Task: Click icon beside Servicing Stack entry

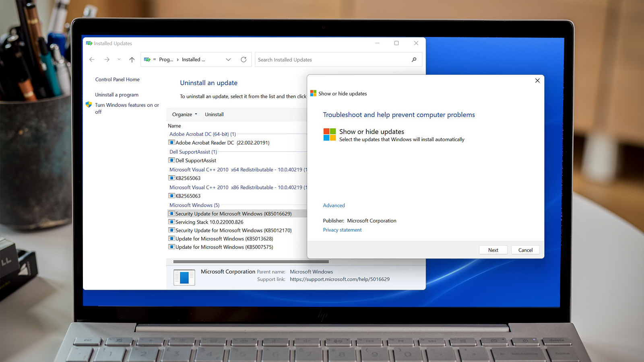Action: pyautogui.click(x=171, y=222)
